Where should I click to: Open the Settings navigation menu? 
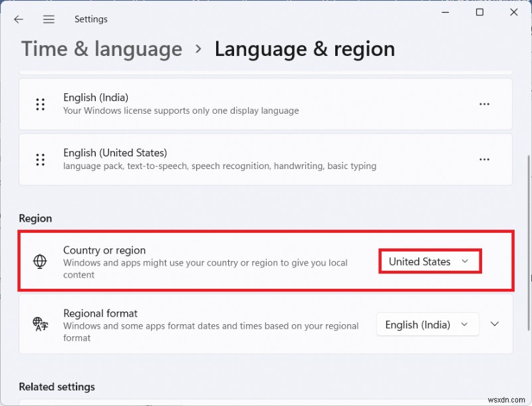click(49, 19)
